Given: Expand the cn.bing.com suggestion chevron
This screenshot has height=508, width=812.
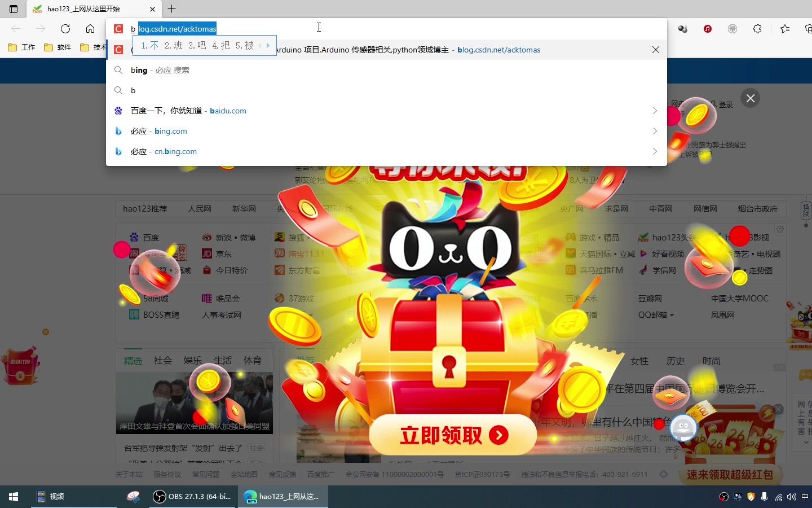Looking at the screenshot, I should click(655, 151).
